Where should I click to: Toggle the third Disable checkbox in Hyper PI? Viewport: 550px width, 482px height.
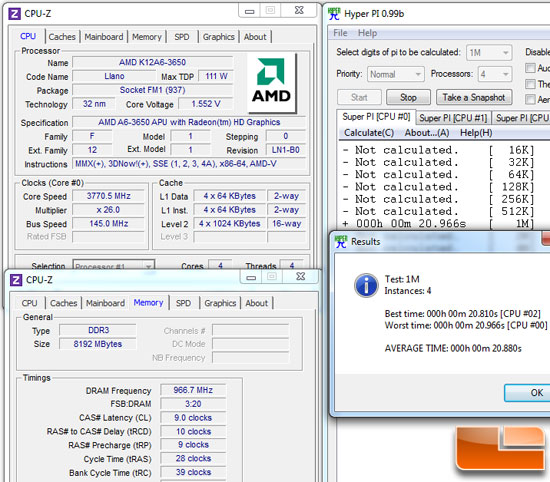click(530, 99)
